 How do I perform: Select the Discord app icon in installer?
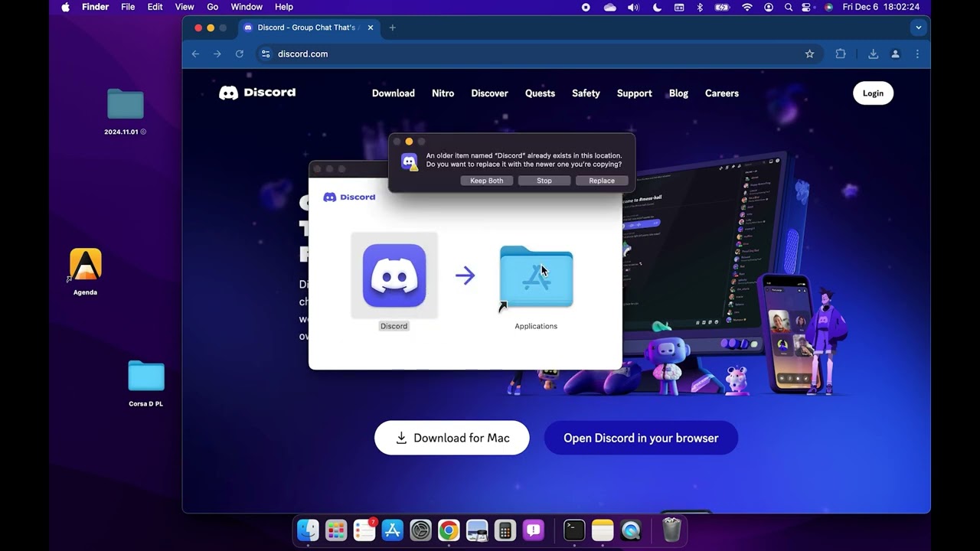[394, 275]
